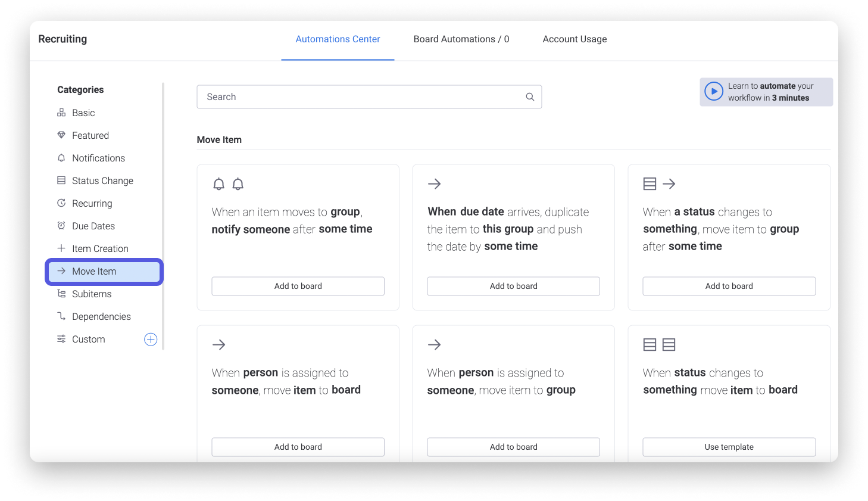Click the Basic category icon
Screen dimensions: 868x501
pos(61,113)
